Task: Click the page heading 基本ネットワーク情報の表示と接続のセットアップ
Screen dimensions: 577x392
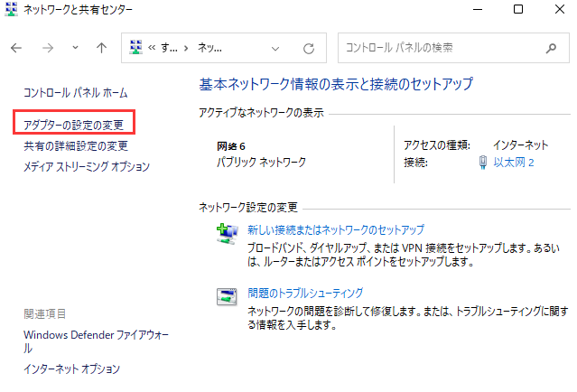Action: pos(336,84)
